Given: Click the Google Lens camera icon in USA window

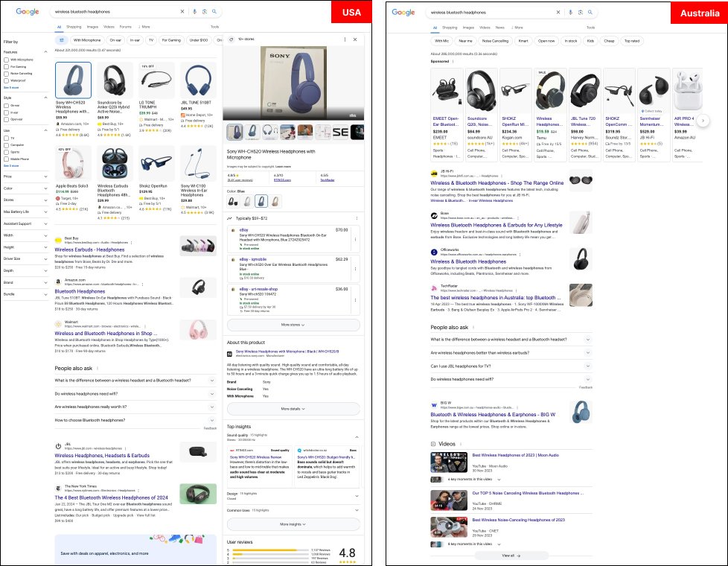Looking at the screenshot, I should coord(204,12).
